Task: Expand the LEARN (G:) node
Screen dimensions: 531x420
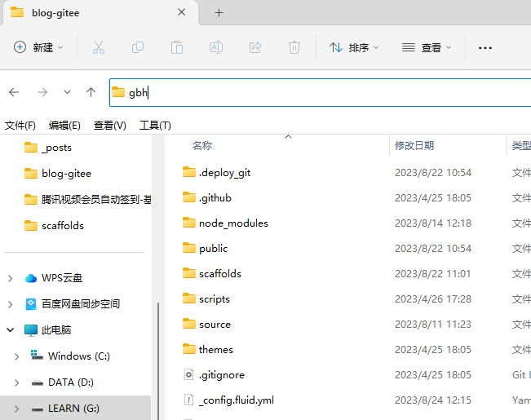Action: click(16, 409)
